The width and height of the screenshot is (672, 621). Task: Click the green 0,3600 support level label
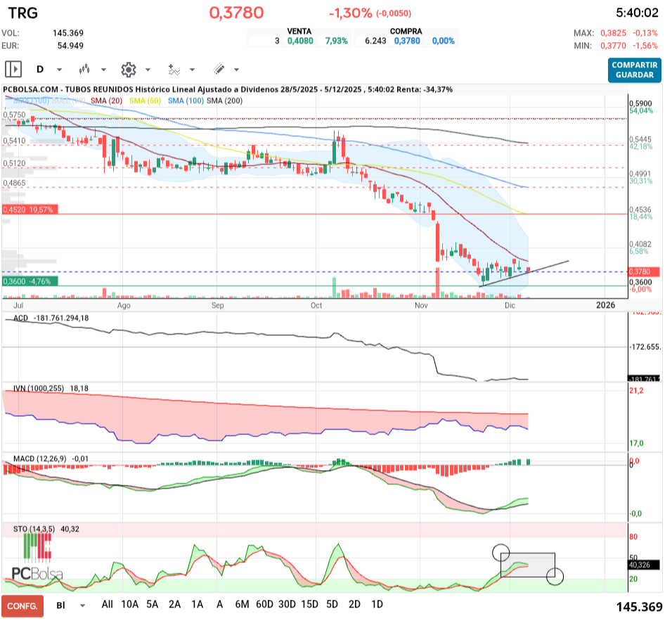click(29, 281)
